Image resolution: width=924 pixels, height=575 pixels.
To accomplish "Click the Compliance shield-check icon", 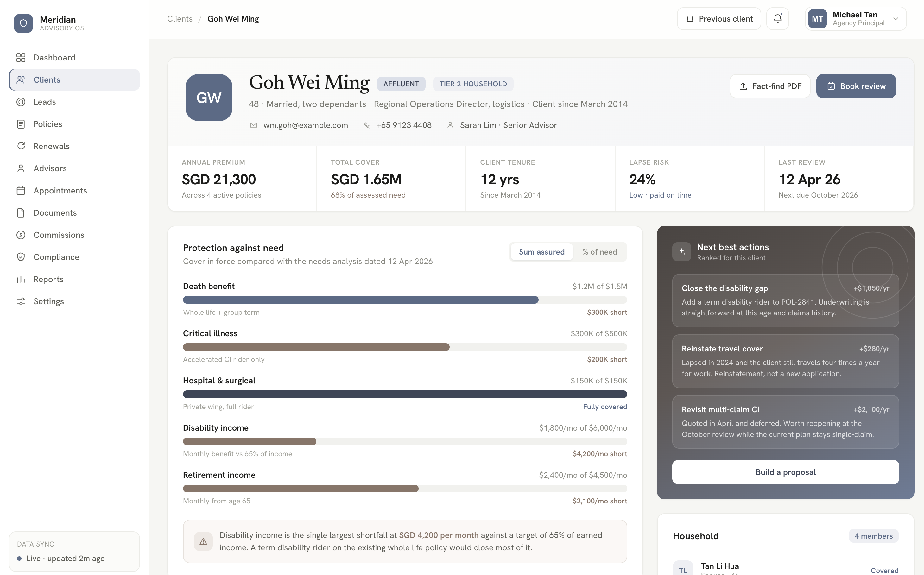I will click(21, 257).
